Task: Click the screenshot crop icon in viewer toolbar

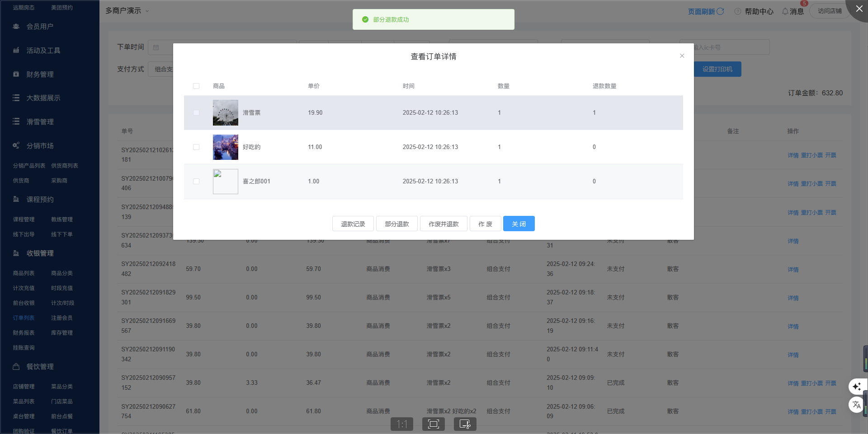Action: (x=465, y=424)
